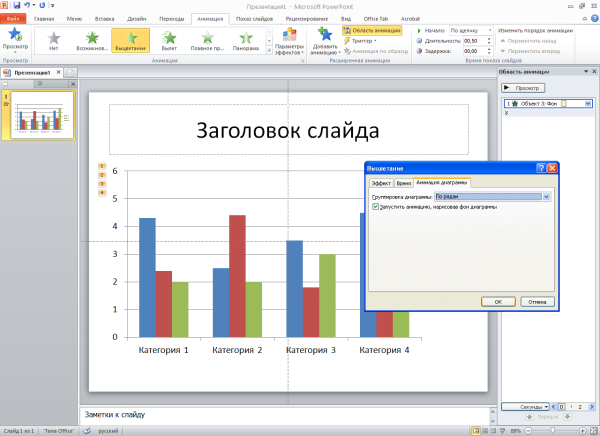Click the Redo icon in title bar
The image size is (600, 436).
coord(42,5)
